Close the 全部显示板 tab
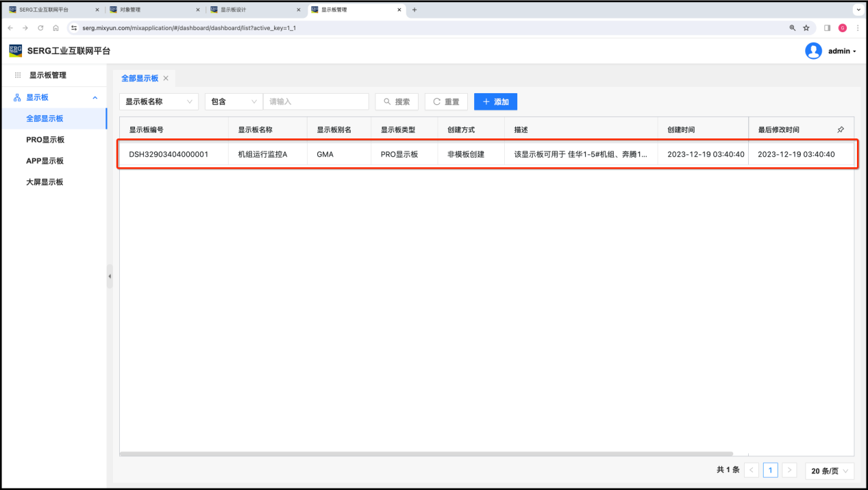This screenshot has width=868, height=490. pos(166,78)
